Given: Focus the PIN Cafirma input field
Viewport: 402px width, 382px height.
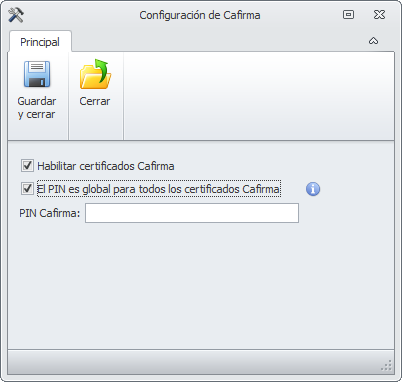Looking at the screenshot, I should tap(192, 213).
